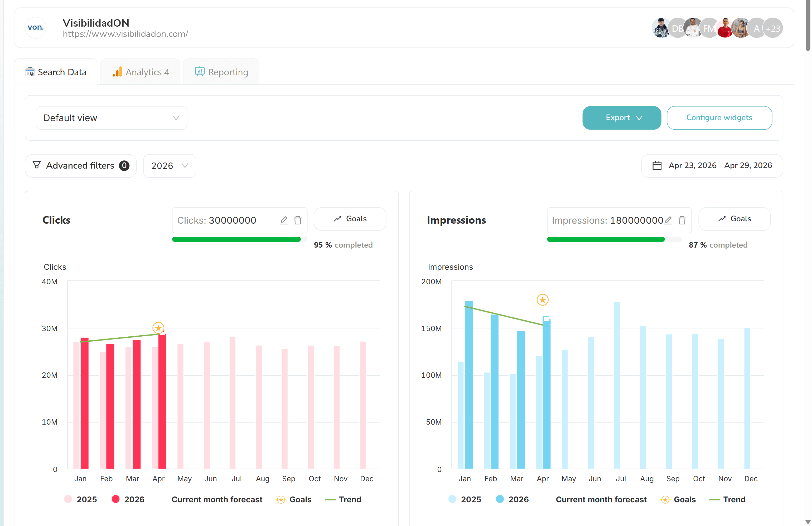Click the Oct label under the Clicks chart
The height and width of the screenshot is (526, 812).
tap(315, 479)
